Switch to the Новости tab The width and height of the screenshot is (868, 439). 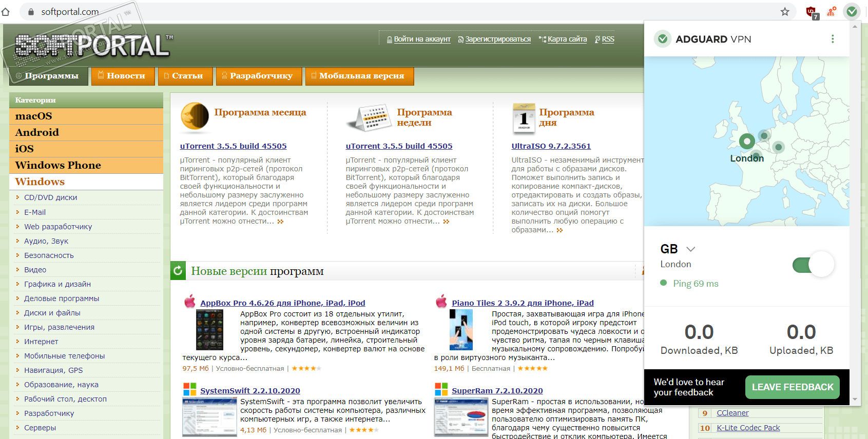pyautogui.click(x=122, y=76)
